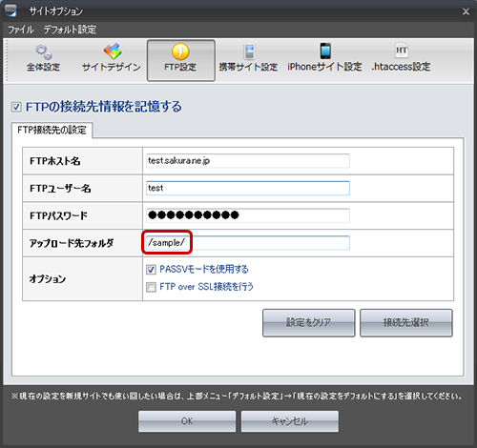Image resolution: width=477 pixels, height=448 pixels.
Task: Open the .htaccess設定 document icon
Action: pos(402,51)
